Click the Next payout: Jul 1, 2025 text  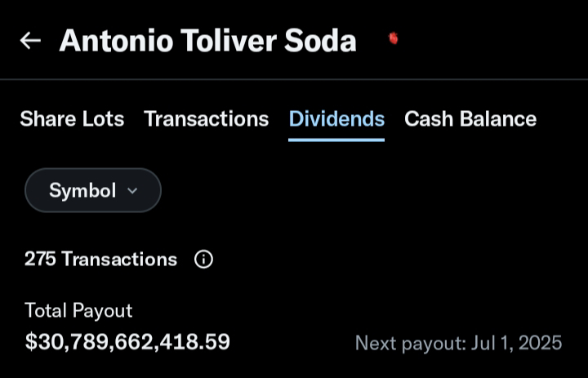pos(458,343)
